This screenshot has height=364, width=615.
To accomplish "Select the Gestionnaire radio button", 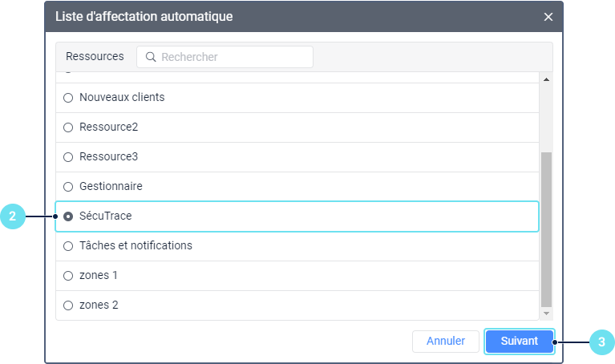I will (x=68, y=187).
